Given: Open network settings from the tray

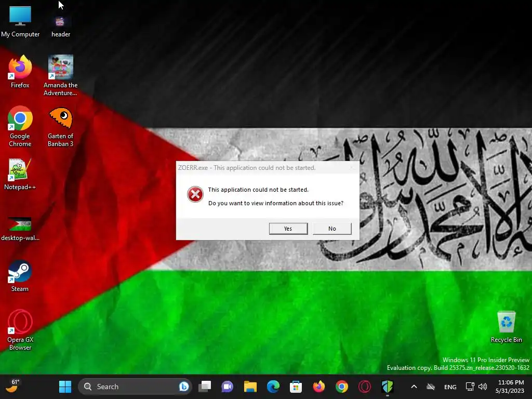Looking at the screenshot, I should (470, 387).
